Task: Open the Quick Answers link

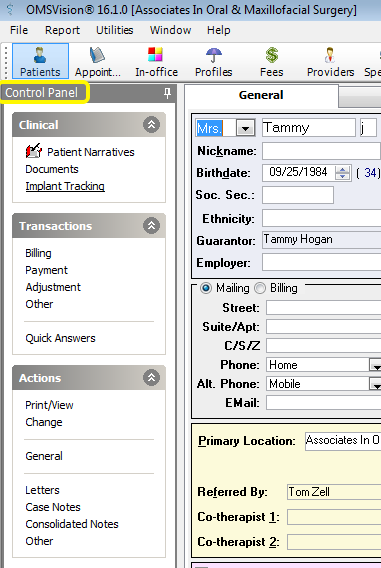Action: pyautogui.click(x=60, y=338)
